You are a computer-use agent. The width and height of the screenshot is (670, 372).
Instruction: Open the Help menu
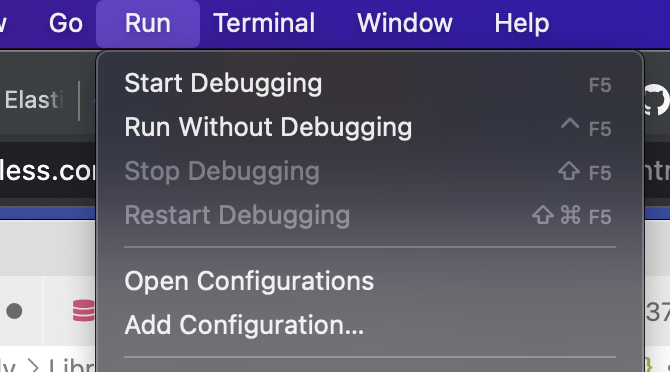point(522,23)
